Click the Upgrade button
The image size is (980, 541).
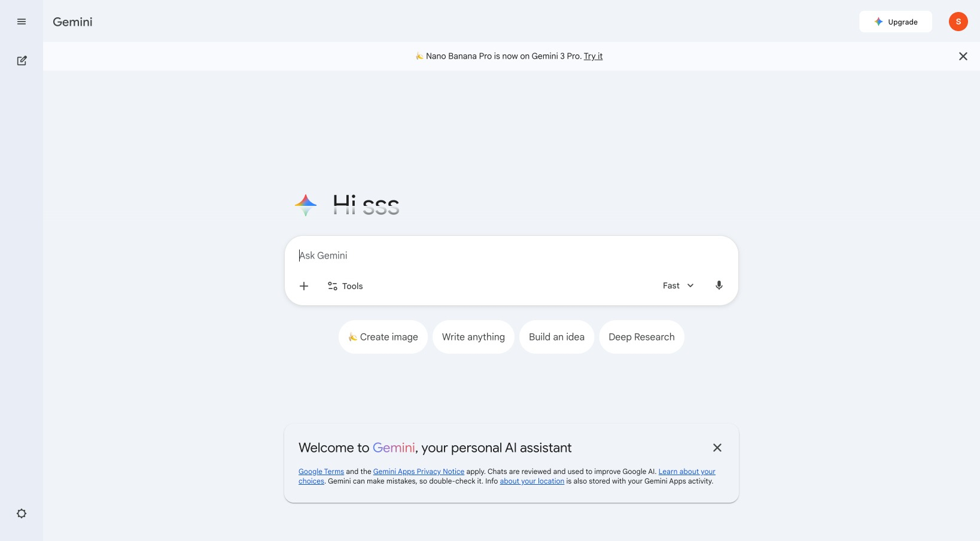(x=895, y=22)
